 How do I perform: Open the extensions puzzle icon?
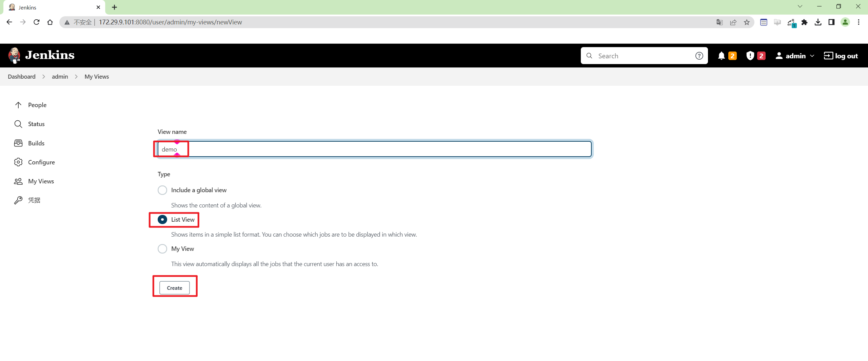tap(804, 22)
